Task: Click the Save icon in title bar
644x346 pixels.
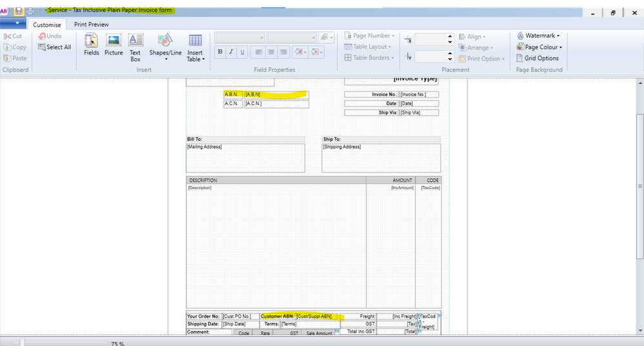Action: (x=19, y=11)
